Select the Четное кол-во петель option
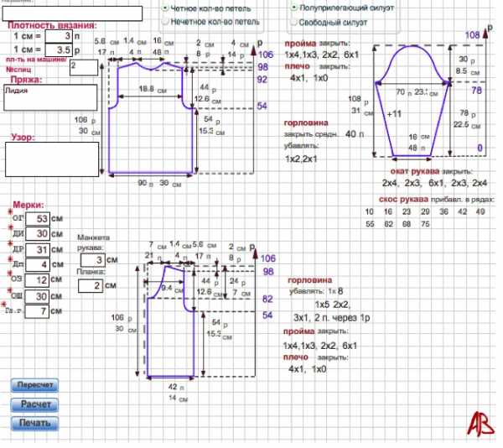 pyautogui.click(x=166, y=7)
